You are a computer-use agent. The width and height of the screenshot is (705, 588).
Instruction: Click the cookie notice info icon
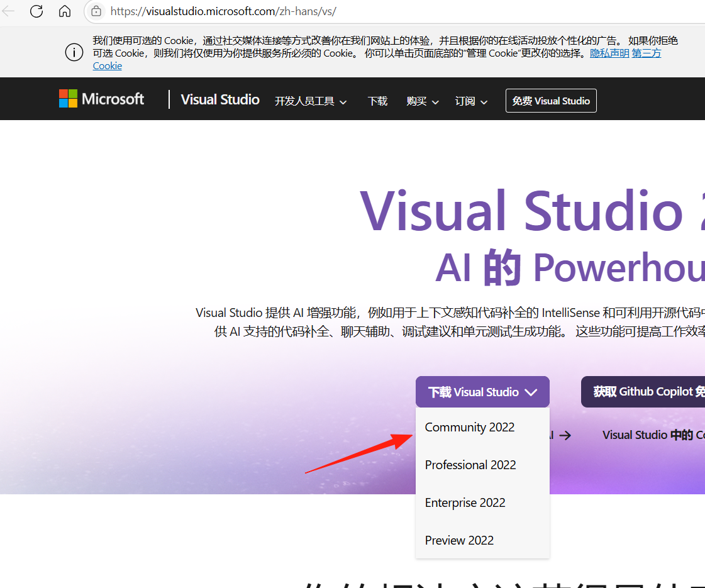[x=74, y=53]
